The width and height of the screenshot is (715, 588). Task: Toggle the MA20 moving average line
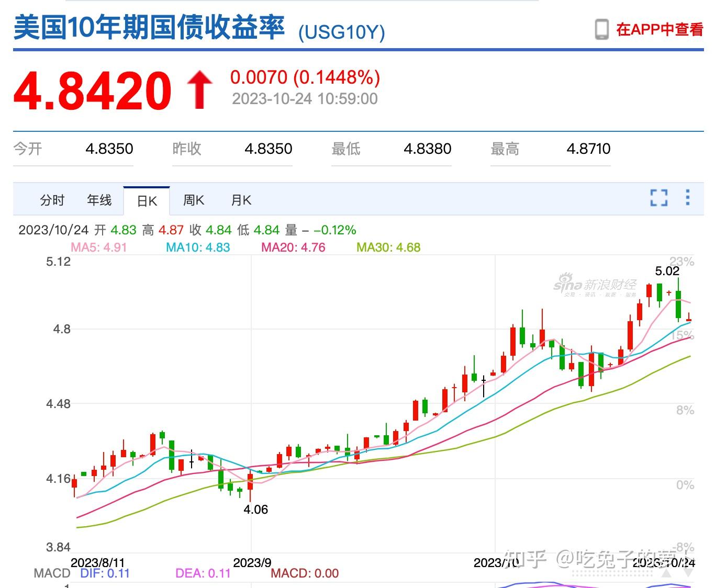click(293, 247)
